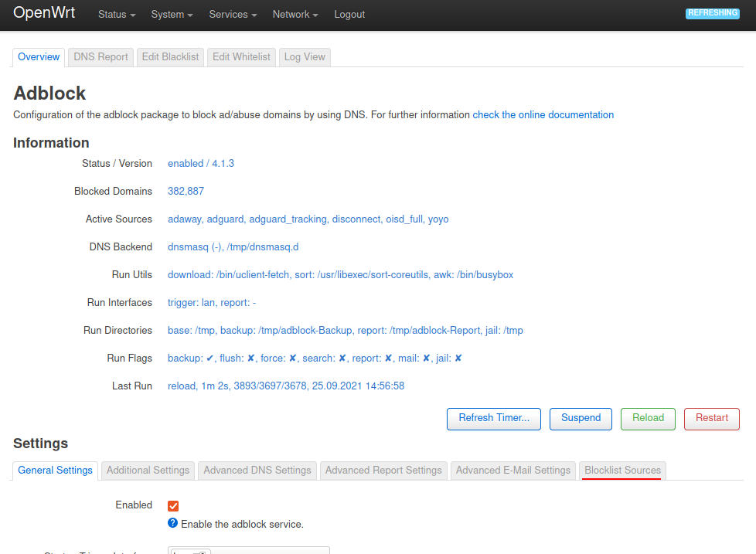Go to the Log View tab
The width and height of the screenshot is (756, 554).
[x=305, y=57]
